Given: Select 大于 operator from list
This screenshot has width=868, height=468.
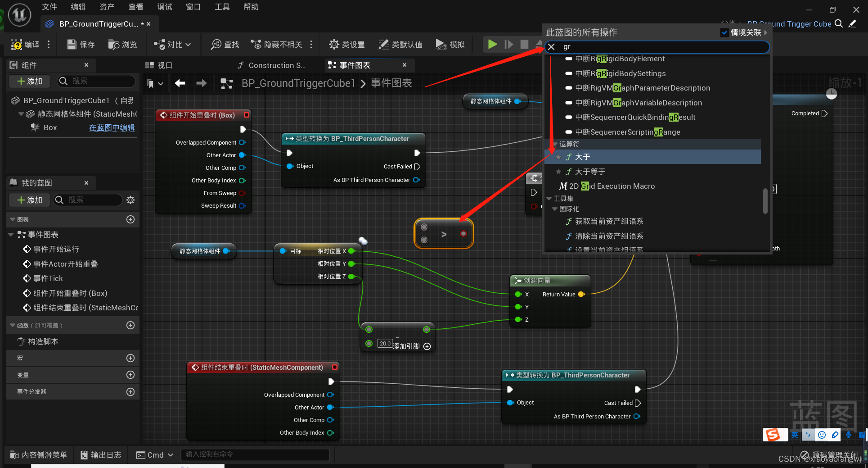Looking at the screenshot, I should pyautogui.click(x=652, y=157).
